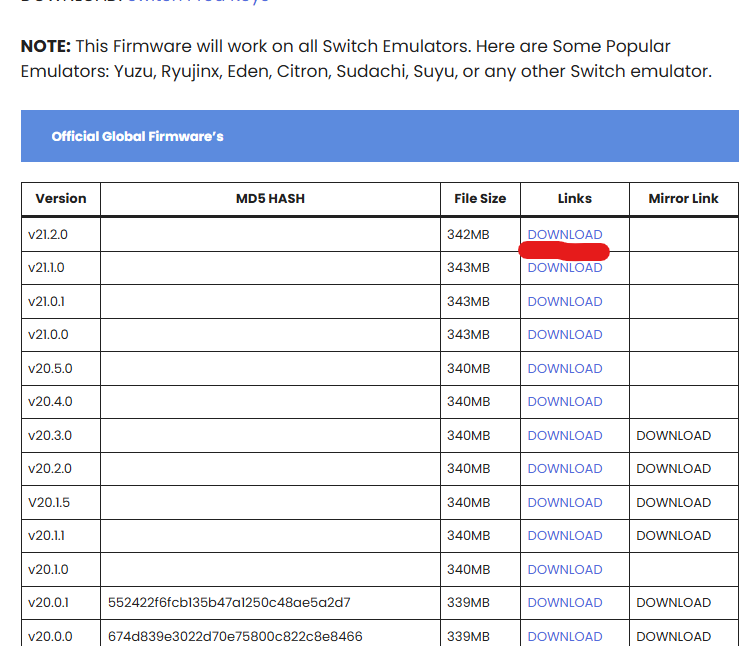Open v20.3.0 mirror download link
Viewport: 756px width, 646px height.
pyautogui.click(x=674, y=436)
